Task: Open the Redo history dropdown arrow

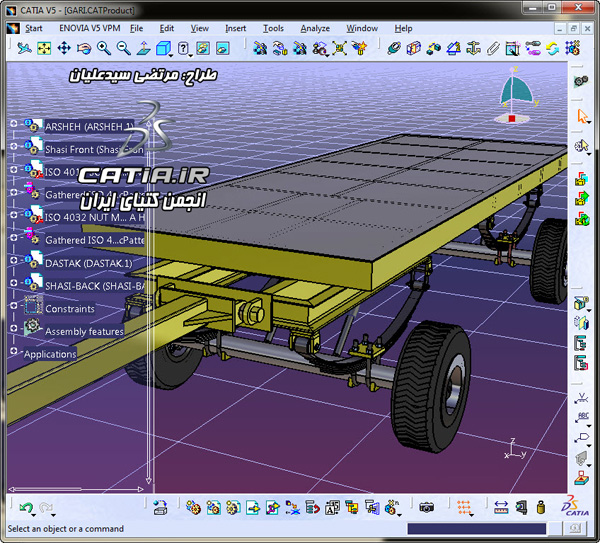Action: [x=54, y=515]
